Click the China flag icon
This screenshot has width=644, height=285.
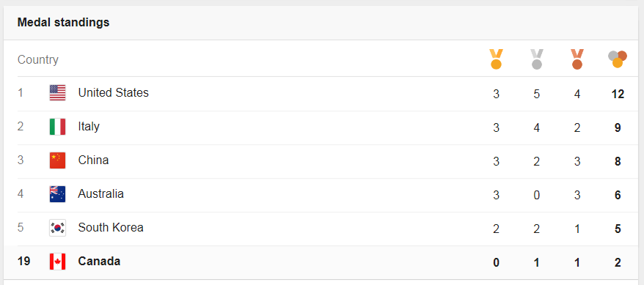point(57,160)
